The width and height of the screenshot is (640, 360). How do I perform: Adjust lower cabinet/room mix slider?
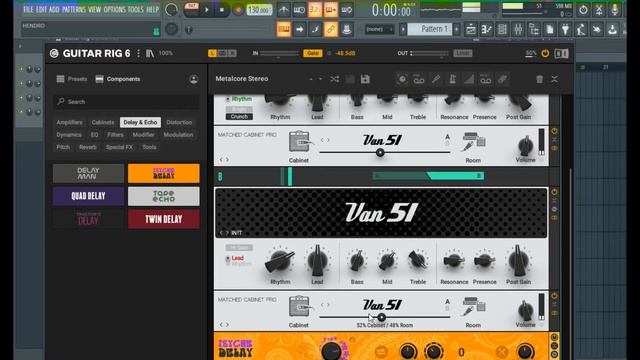click(384, 317)
